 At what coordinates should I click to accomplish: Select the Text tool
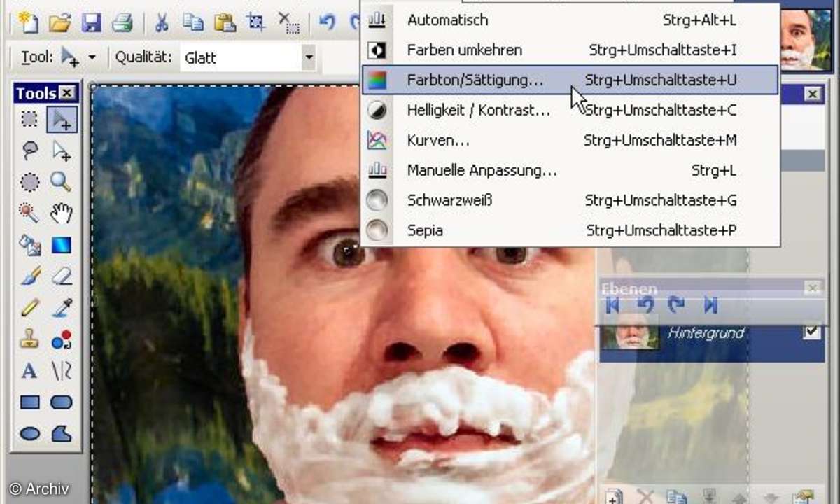point(29,371)
